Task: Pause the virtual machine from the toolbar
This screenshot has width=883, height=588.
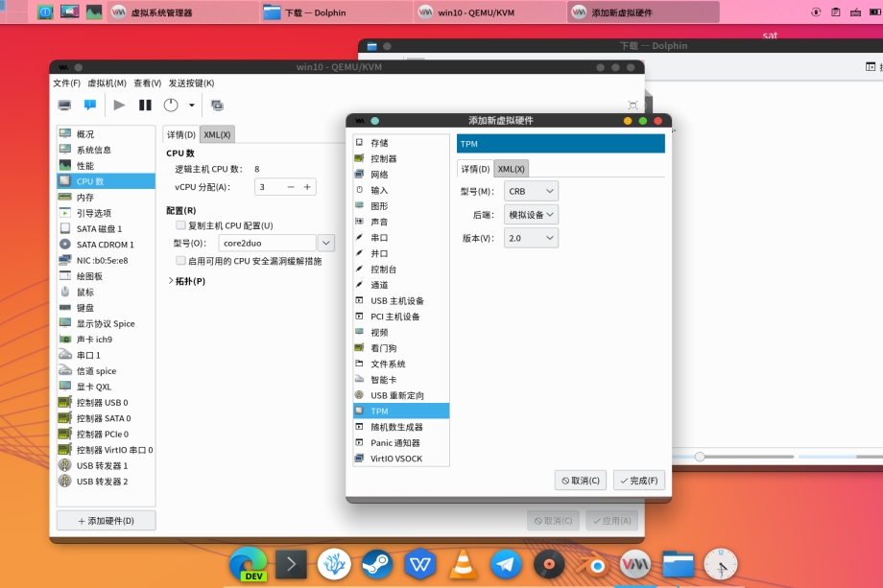Action: tap(145, 105)
